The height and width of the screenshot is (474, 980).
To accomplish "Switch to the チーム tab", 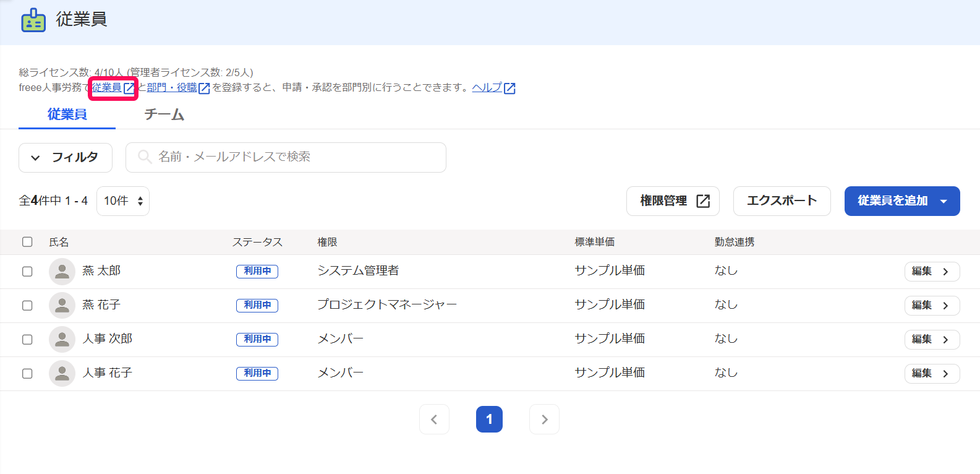I will click(164, 114).
